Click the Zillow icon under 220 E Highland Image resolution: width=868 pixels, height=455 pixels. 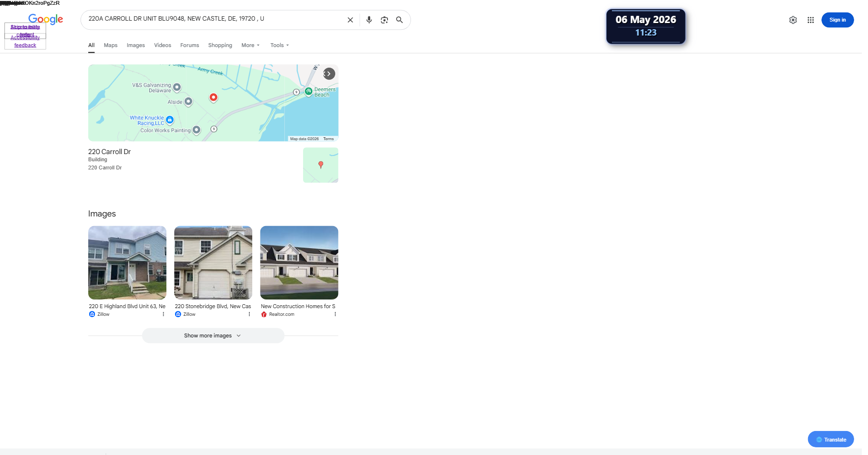[92, 314]
